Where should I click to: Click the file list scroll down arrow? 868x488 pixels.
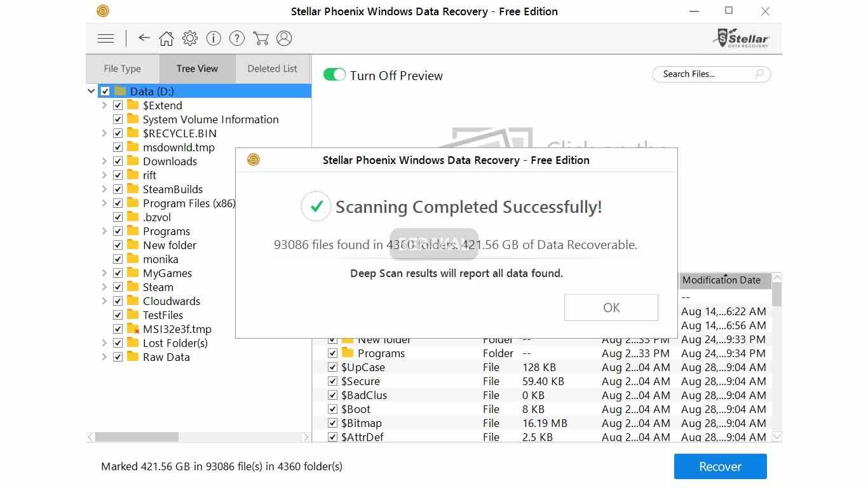[776, 437]
